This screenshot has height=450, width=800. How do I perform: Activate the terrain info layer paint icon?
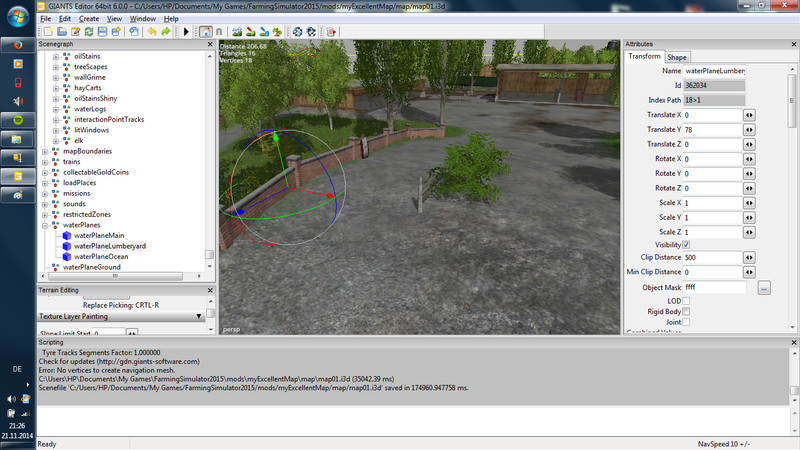264,32
